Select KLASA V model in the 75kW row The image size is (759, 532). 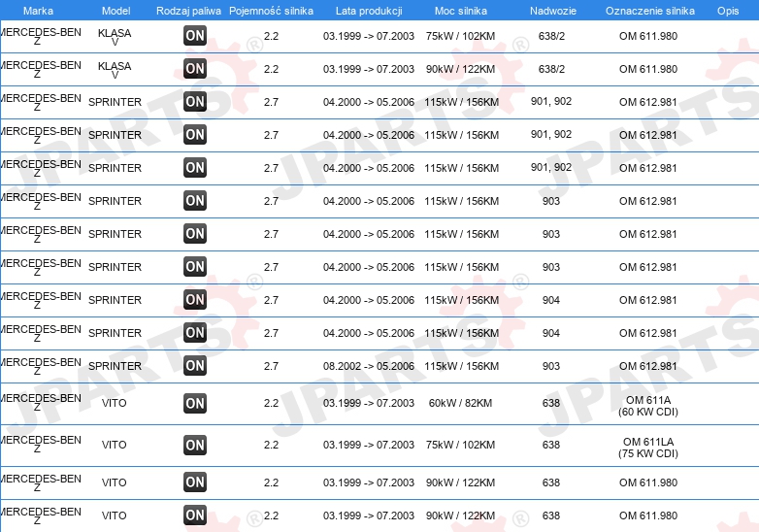click(115, 37)
